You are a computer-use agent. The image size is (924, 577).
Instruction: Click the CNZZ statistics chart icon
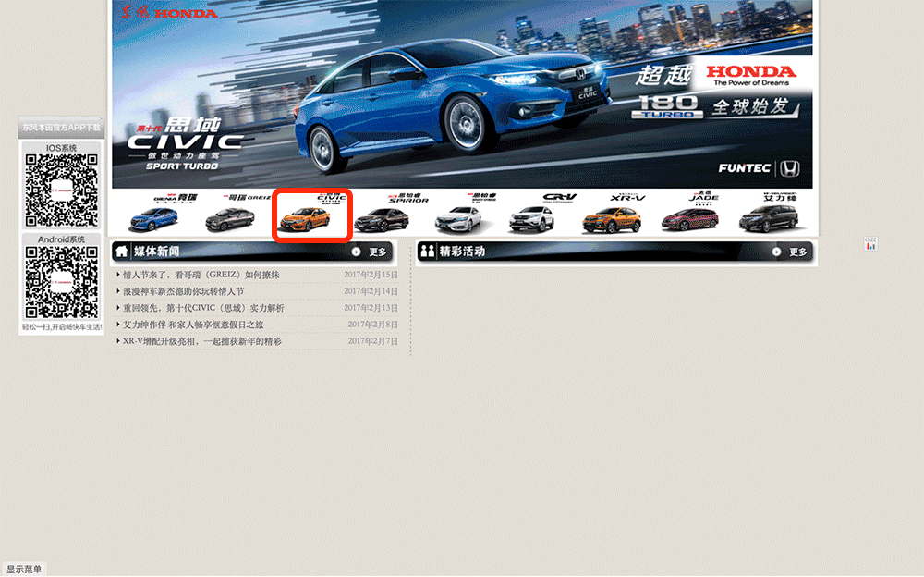pyautogui.click(x=870, y=243)
